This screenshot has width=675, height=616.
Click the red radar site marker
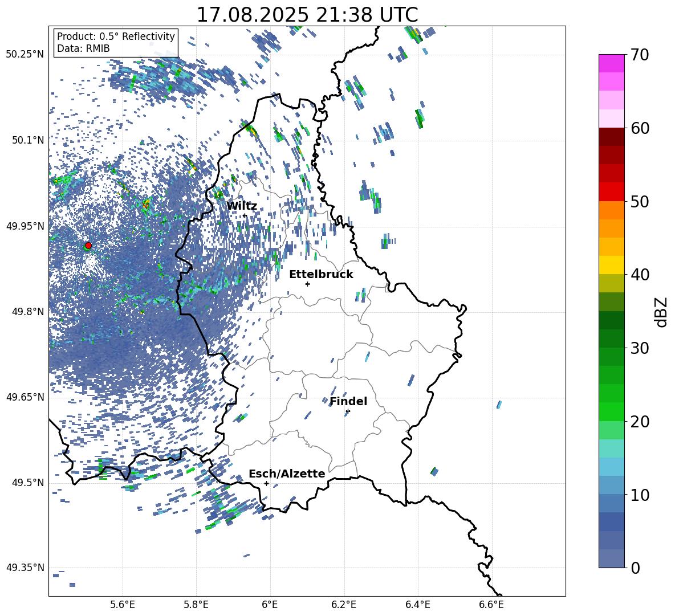click(88, 246)
